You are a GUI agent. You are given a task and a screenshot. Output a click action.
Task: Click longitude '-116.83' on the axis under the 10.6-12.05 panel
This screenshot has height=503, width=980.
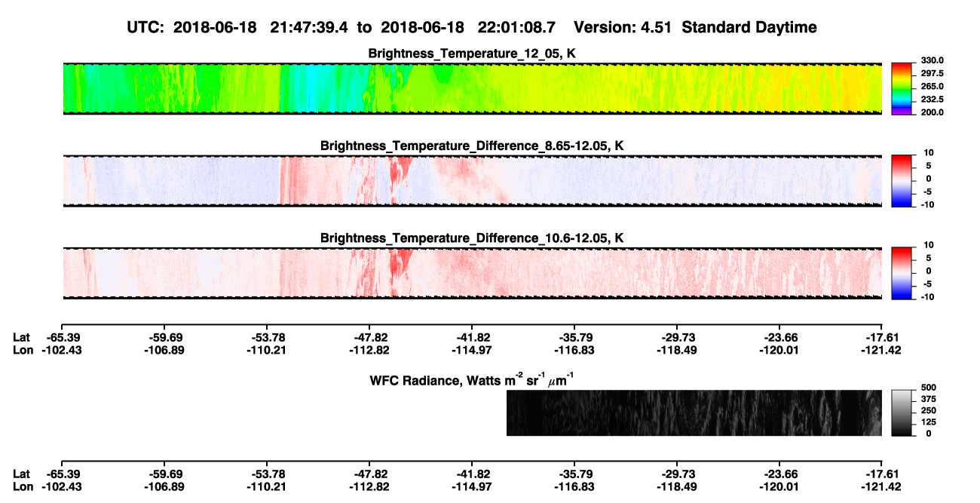click(x=574, y=349)
